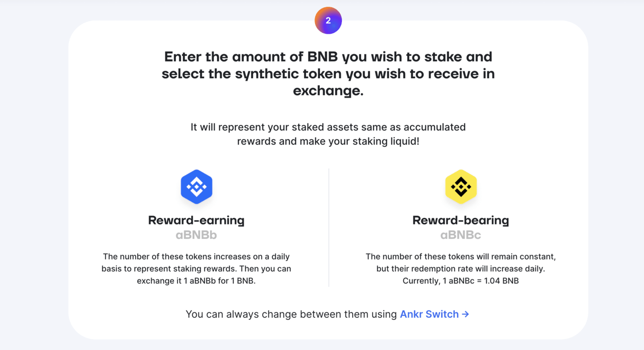The height and width of the screenshot is (350, 644).
Task: Click the aBNBb daily increase description
Action: point(196,269)
